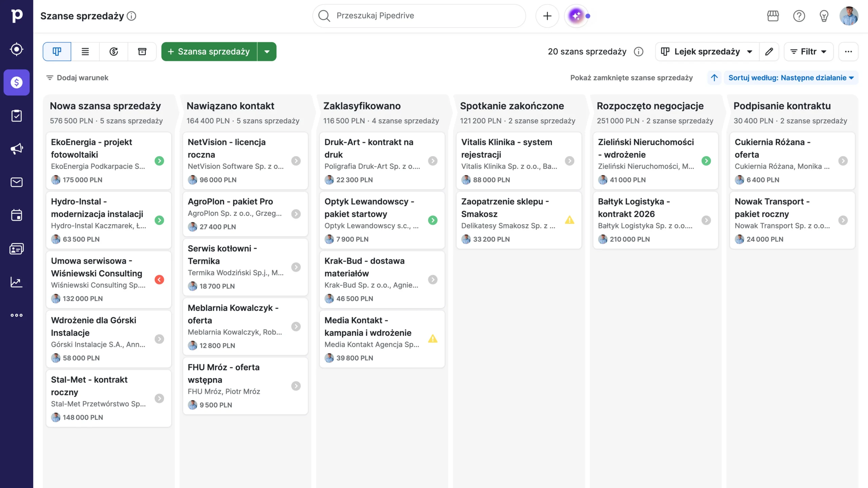Open Projects checklist icon in sidebar
868x488 pixels.
pos(17,116)
